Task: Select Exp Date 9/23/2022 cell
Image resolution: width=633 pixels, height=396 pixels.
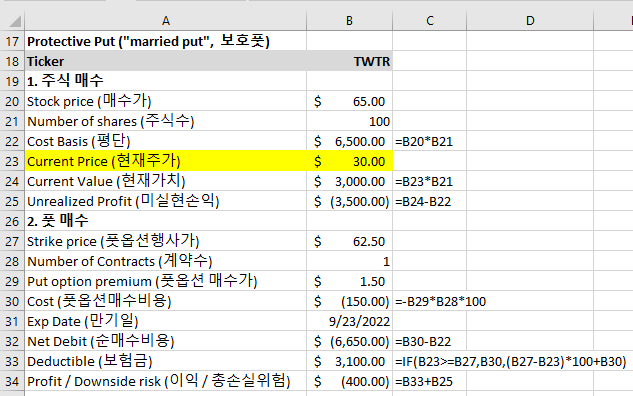Action: coord(349,321)
